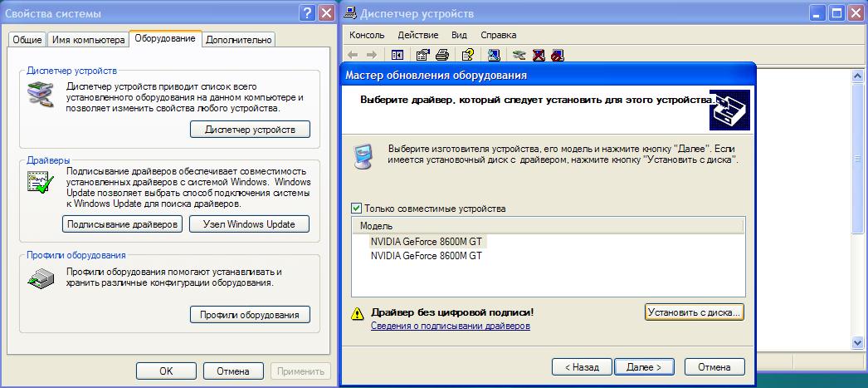
Task: Click the Далее button in wizard
Action: 644,367
